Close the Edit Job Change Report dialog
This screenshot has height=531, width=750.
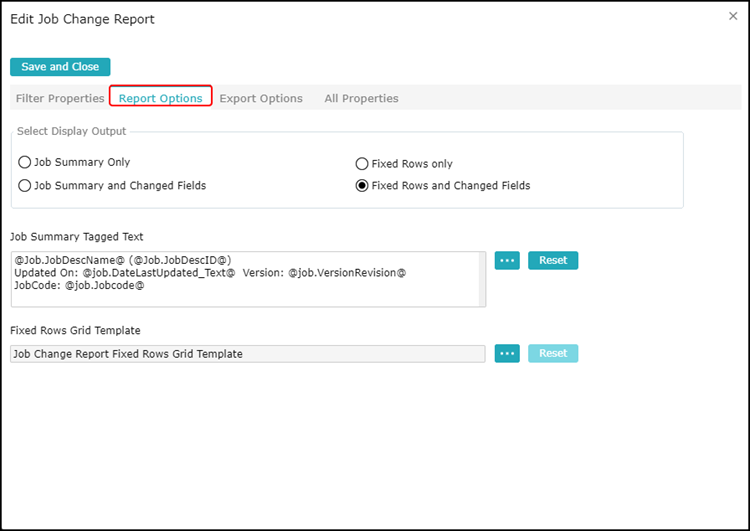click(733, 16)
